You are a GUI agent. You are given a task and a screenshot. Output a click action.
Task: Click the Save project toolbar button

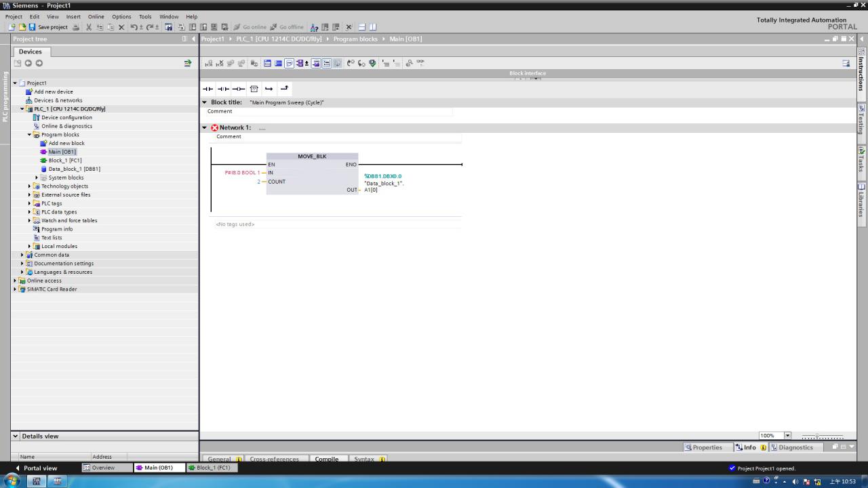point(48,27)
